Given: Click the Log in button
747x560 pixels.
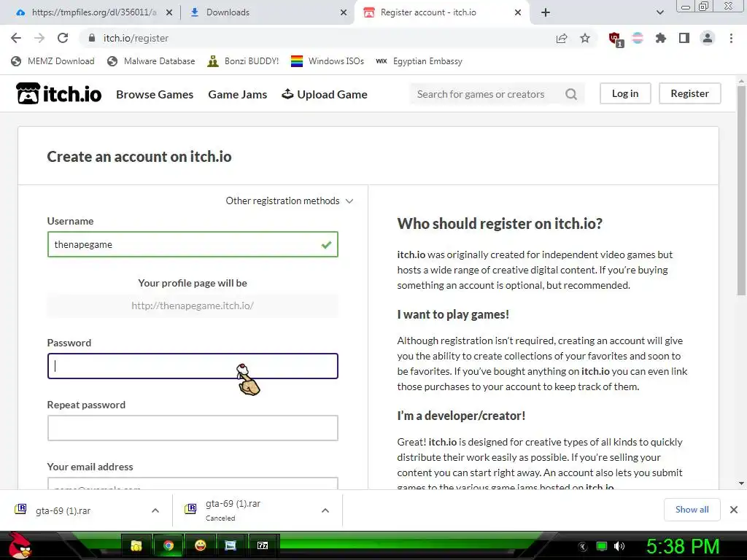Looking at the screenshot, I should click(x=625, y=93).
